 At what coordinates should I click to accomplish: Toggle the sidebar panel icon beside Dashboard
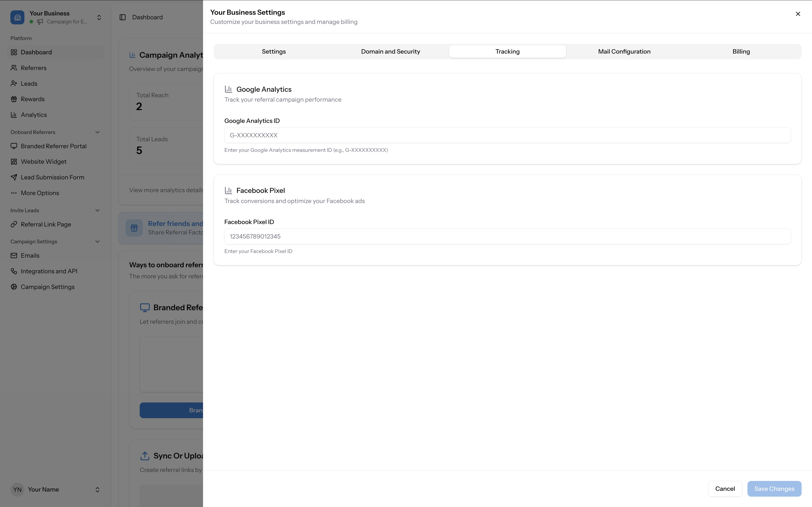pyautogui.click(x=123, y=17)
